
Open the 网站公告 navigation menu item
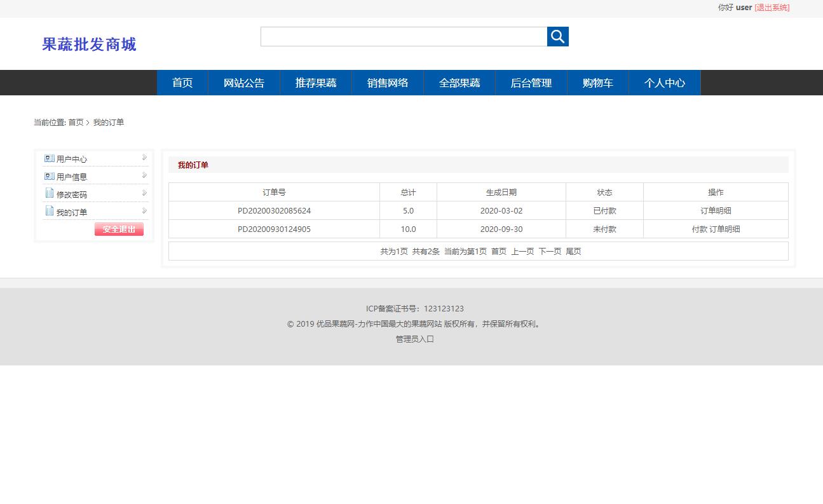pos(244,83)
